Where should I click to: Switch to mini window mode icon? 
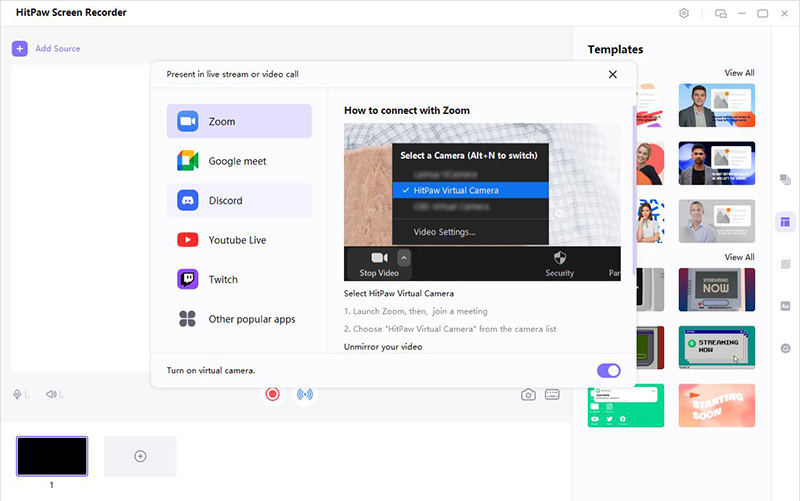coord(720,14)
